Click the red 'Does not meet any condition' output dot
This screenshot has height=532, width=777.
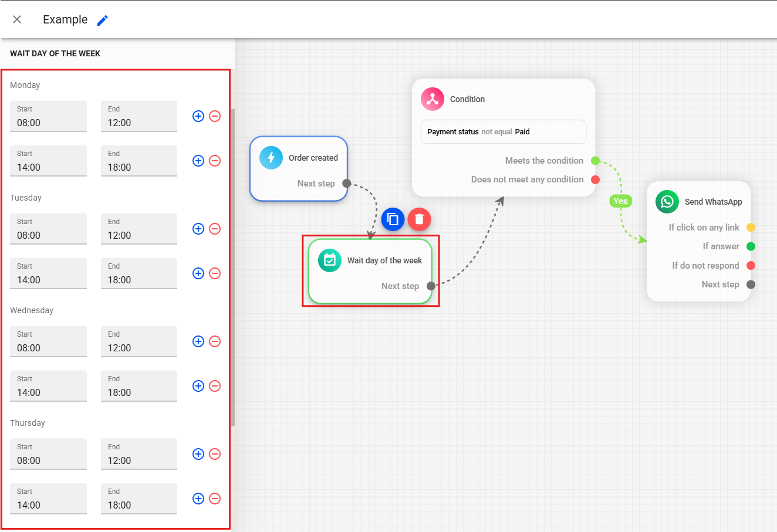coord(595,179)
